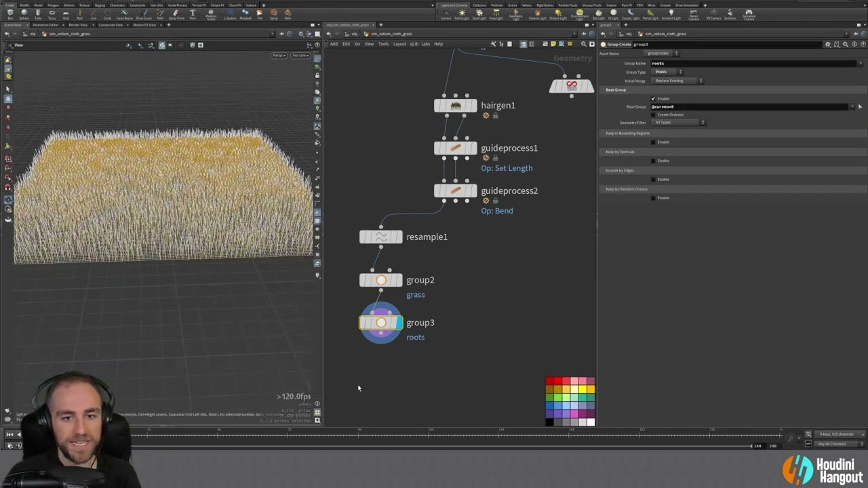Click the Base Group selection arrow icon
Screen dimensions: 868x488
pos(860,106)
